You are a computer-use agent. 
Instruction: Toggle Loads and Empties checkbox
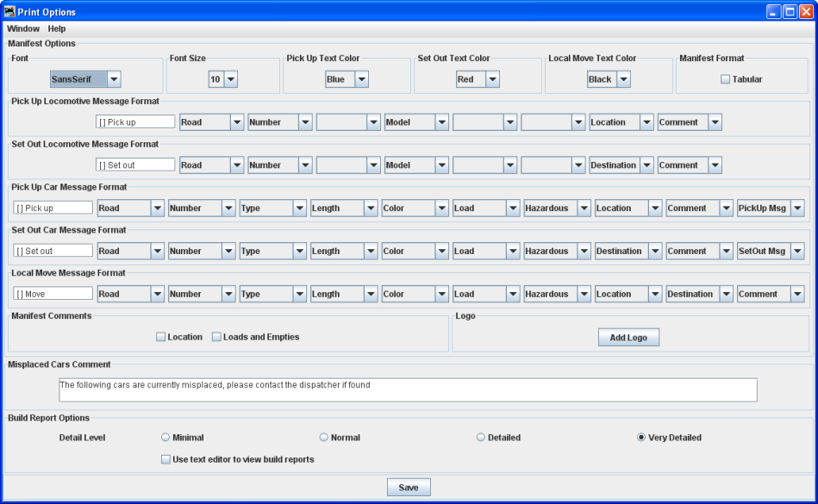217,337
